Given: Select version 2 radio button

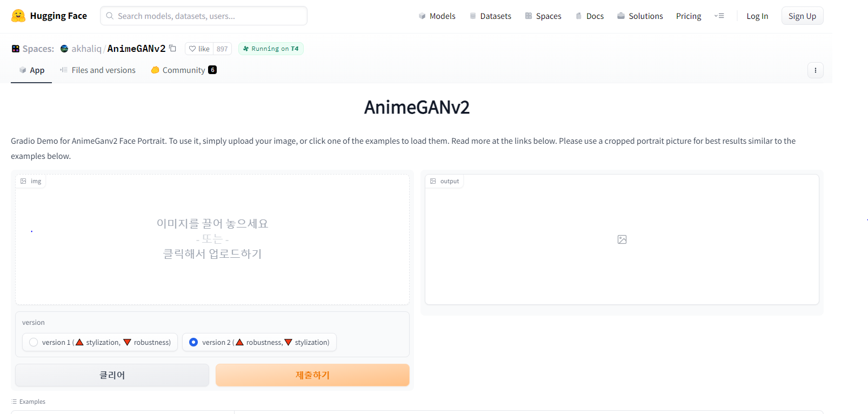Looking at the screenshot, I should 193,342.
